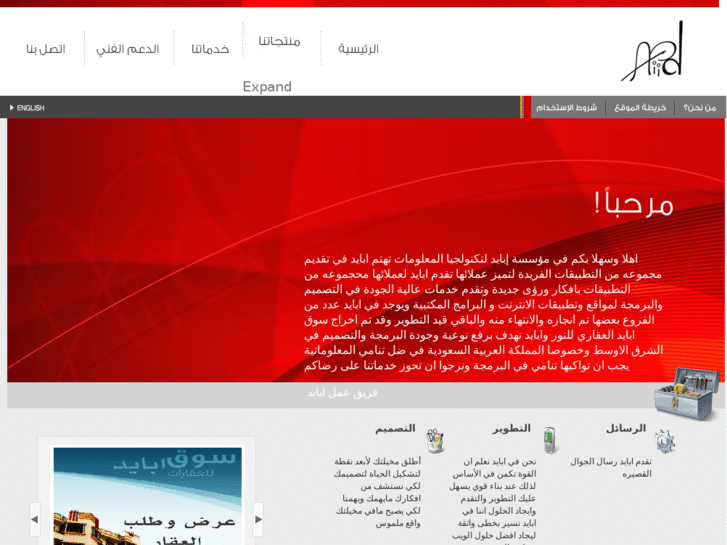Open the الرئيسية home menu item

click(358, 49)
